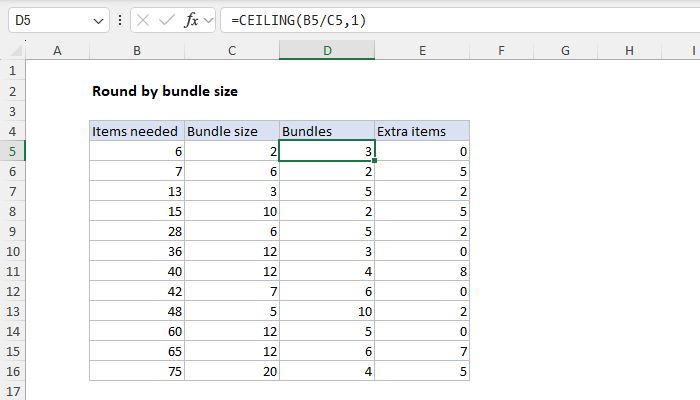The width and height of the screenshot is (700, 400).
Task: Click Bundle size 5 in row 13
Action: click(232, 311)
